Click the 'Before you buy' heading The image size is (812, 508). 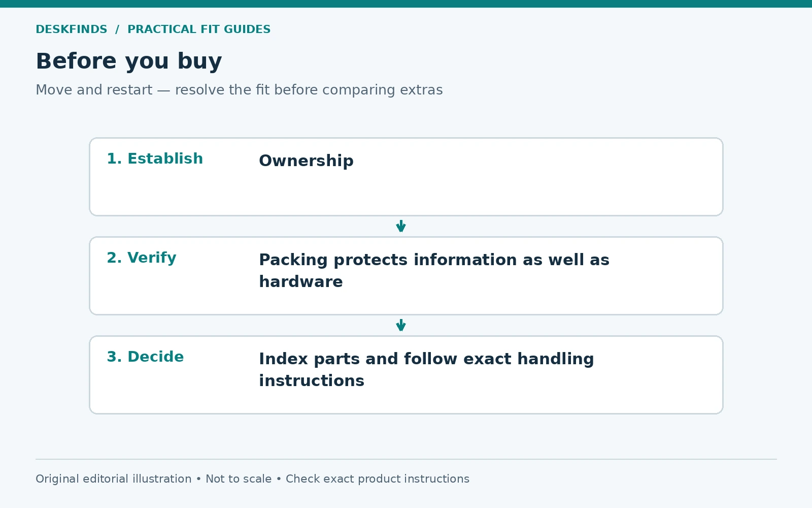click(129, 61)
